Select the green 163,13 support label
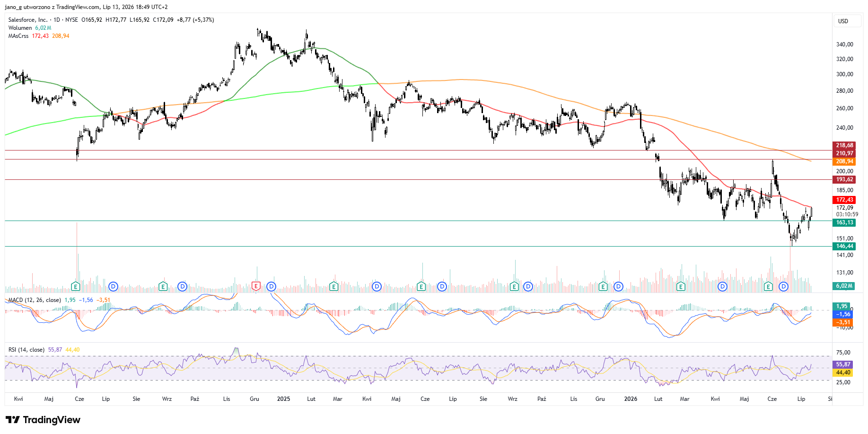The height and width of the screenshot is (434, 868). [844, 222]
